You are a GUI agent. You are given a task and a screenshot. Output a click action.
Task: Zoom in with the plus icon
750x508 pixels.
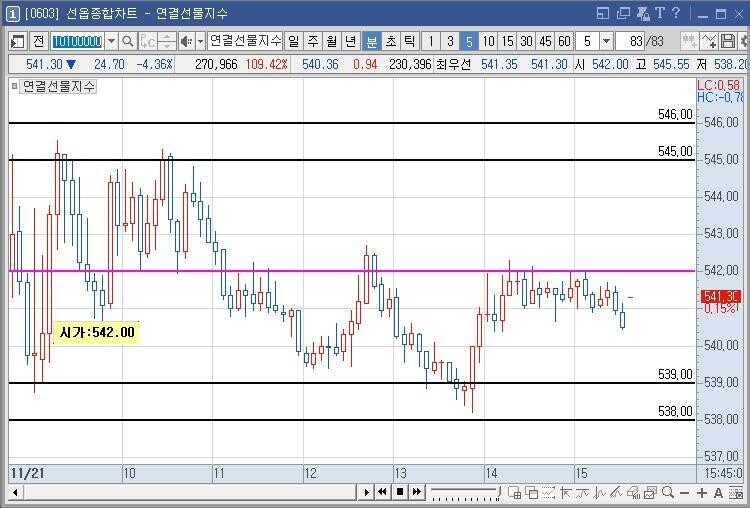(702, 492)
